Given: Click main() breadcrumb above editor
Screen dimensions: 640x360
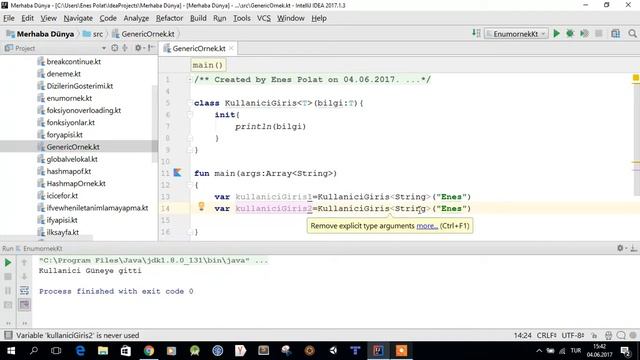Looking at the screenshot, I should (x=208, y=65).
